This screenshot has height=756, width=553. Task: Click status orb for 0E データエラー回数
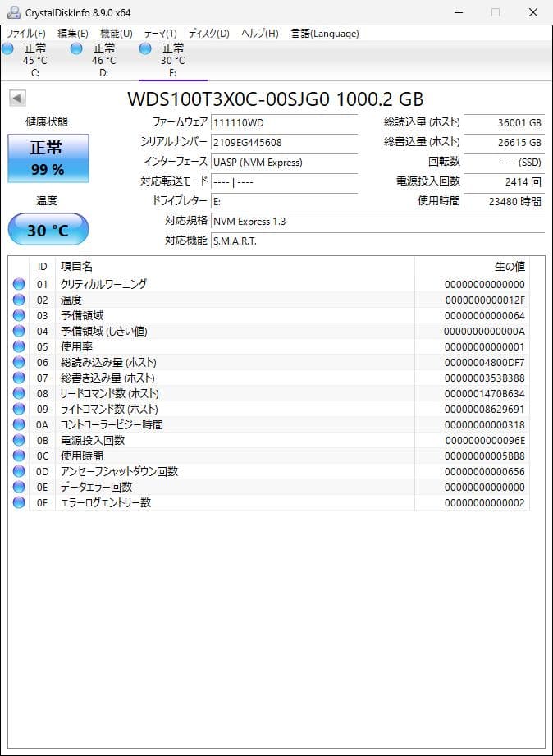(19, 487)
